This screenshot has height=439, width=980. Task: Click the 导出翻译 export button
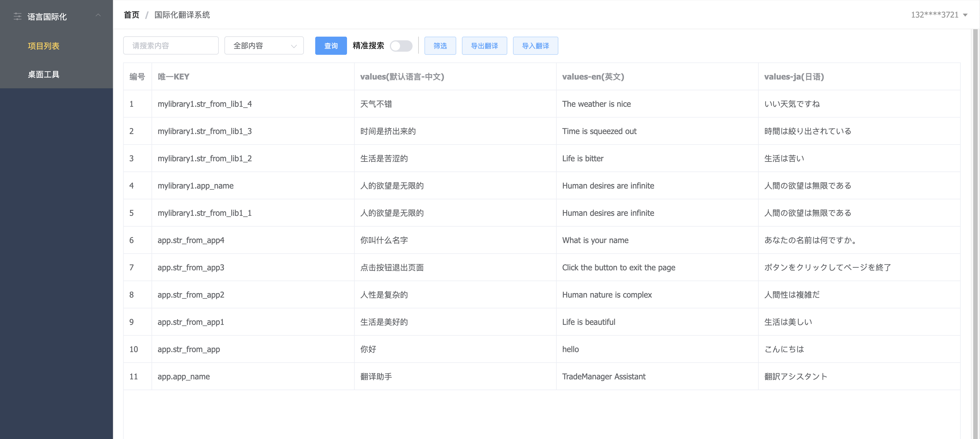484,46
